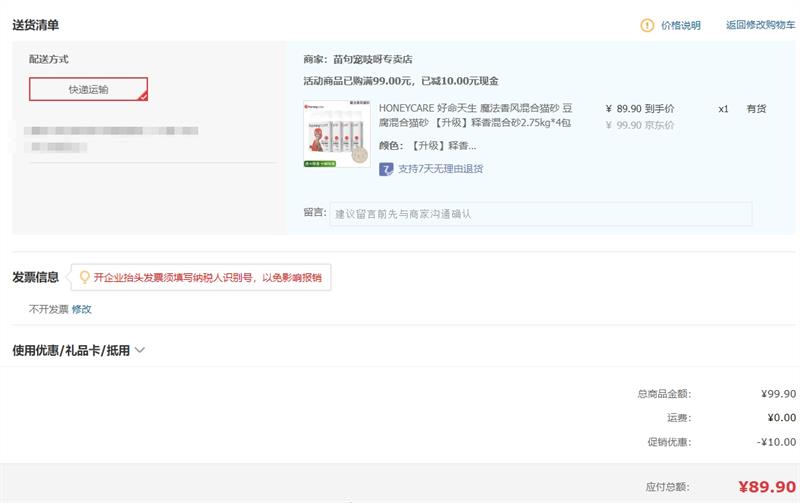Click the 使用优惠/礼品卡/抵用 heading
The height and width of the screenshot is (503, 800).
coord(71,350)
